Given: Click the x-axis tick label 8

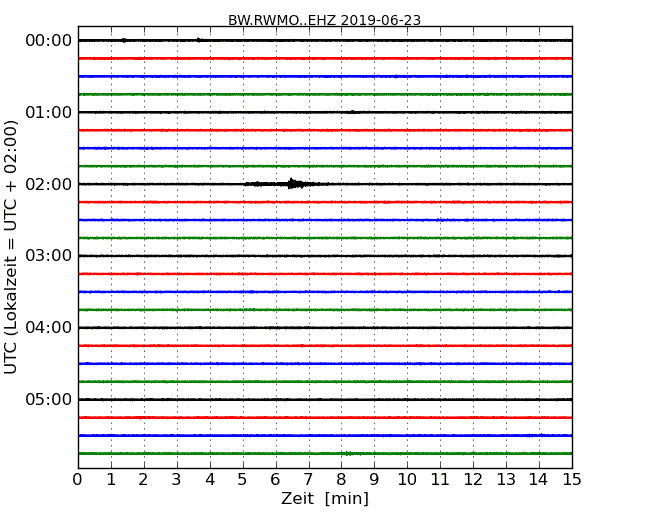Looking at the screenshot, I should click(341, 480).
